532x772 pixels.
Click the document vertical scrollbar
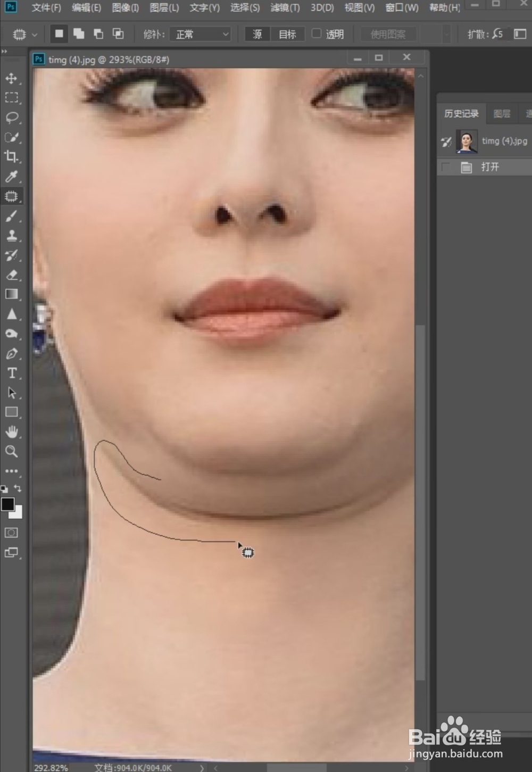(x=420, y=502)
